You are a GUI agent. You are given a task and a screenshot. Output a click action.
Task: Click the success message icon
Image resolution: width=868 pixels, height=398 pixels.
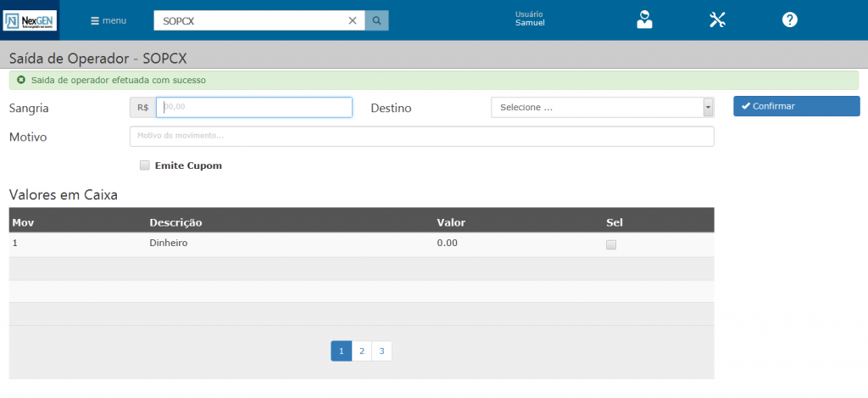click(x=20, y=81)
